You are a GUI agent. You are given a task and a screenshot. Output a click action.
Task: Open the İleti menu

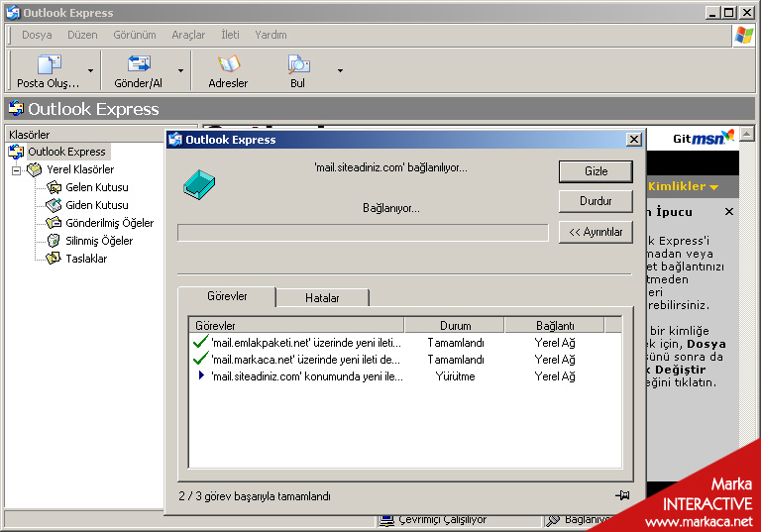[x=230, y=35]
